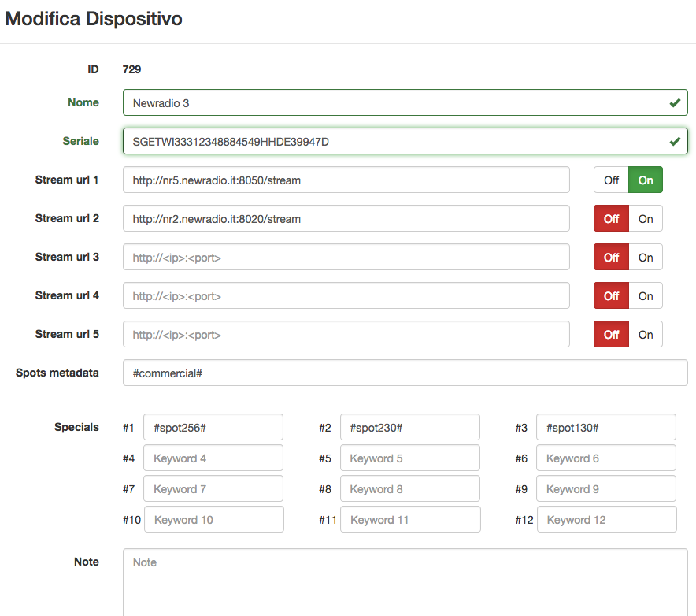
Task: Focus the Keyword 5 input field
Action: pos(409,458)
